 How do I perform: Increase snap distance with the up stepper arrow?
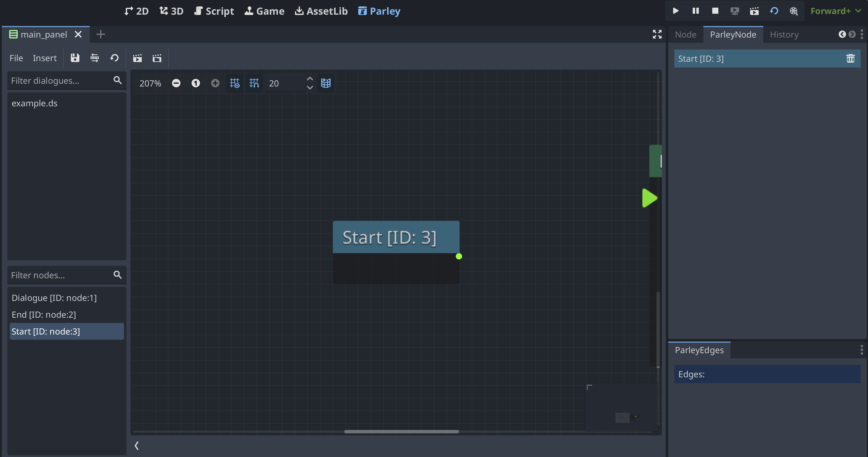click(x=310, y=79)
